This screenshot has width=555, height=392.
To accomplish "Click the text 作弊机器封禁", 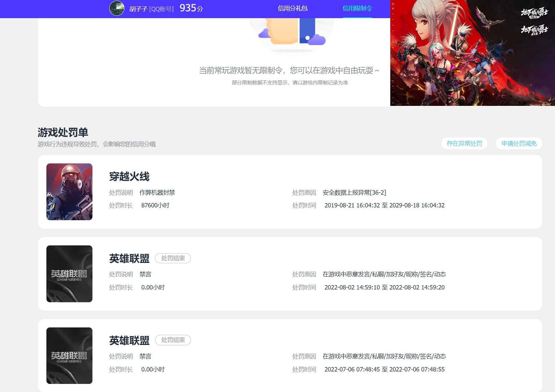I will click(157, 193).
